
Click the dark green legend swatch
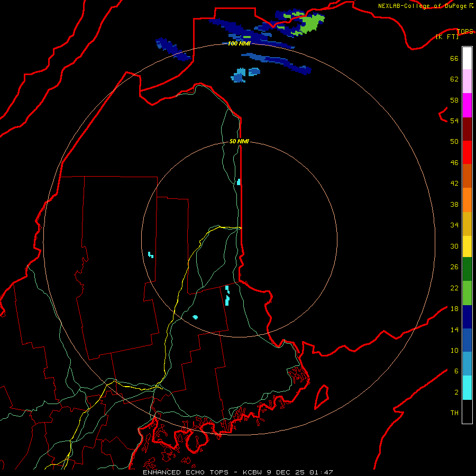(x=467, y=269)
